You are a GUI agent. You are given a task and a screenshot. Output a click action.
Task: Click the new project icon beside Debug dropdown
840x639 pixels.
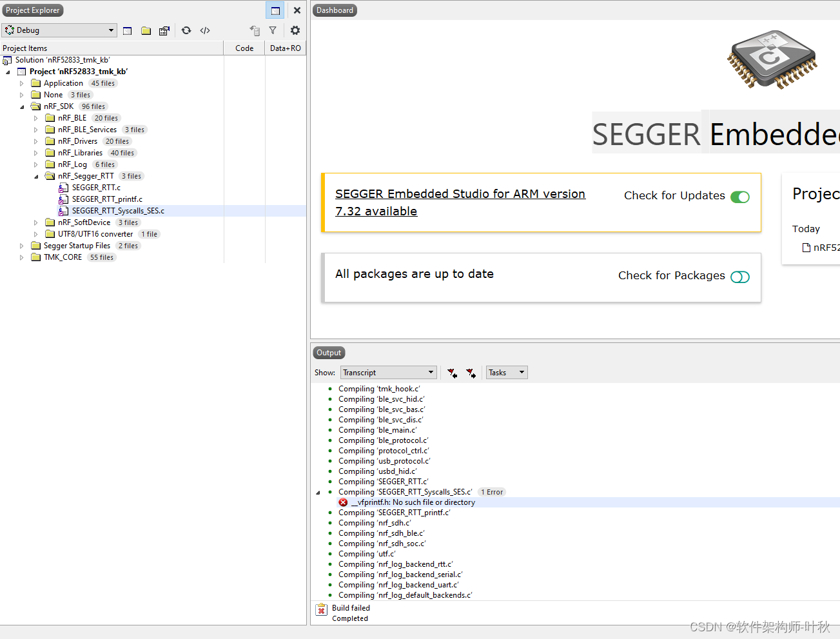coord(128,30)
